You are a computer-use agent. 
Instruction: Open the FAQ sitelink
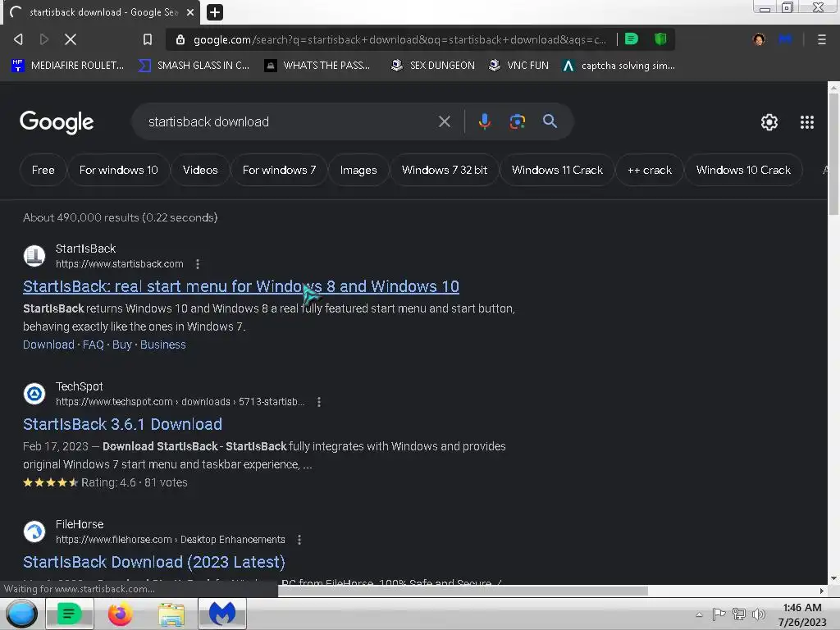pos(94,345)
